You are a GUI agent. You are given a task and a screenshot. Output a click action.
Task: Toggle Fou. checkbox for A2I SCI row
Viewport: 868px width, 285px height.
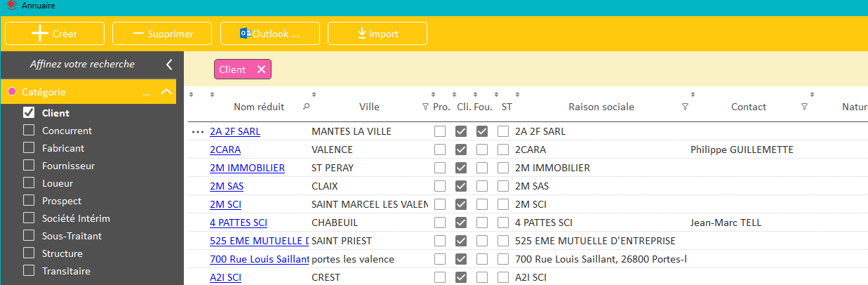(x=482, y=277)
